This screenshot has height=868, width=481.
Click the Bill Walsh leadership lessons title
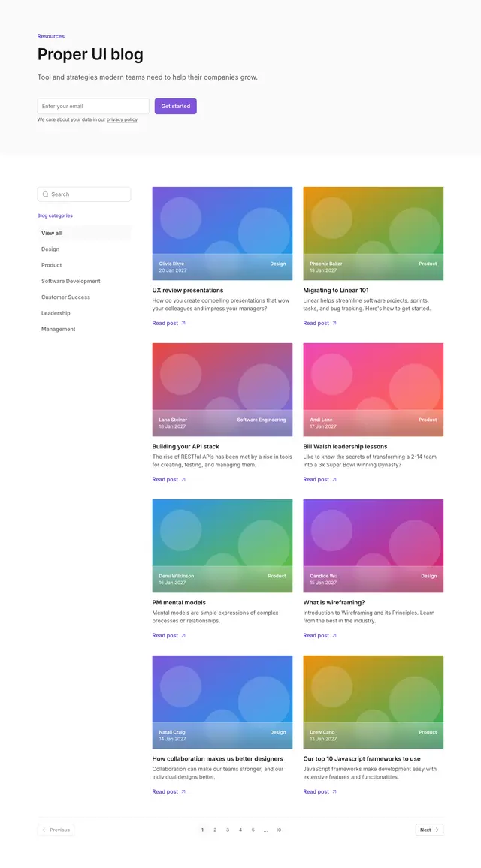coord(345,446)
